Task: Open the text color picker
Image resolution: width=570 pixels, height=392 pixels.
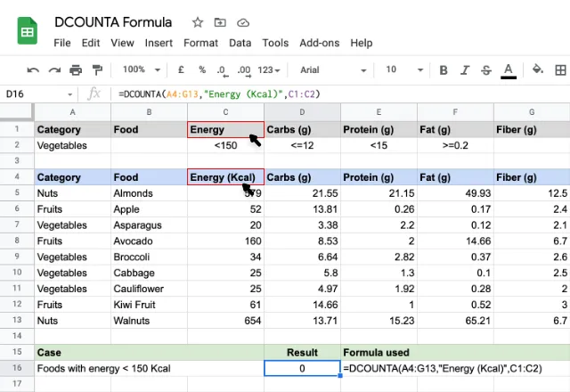Action: click(x=509, y=70)
